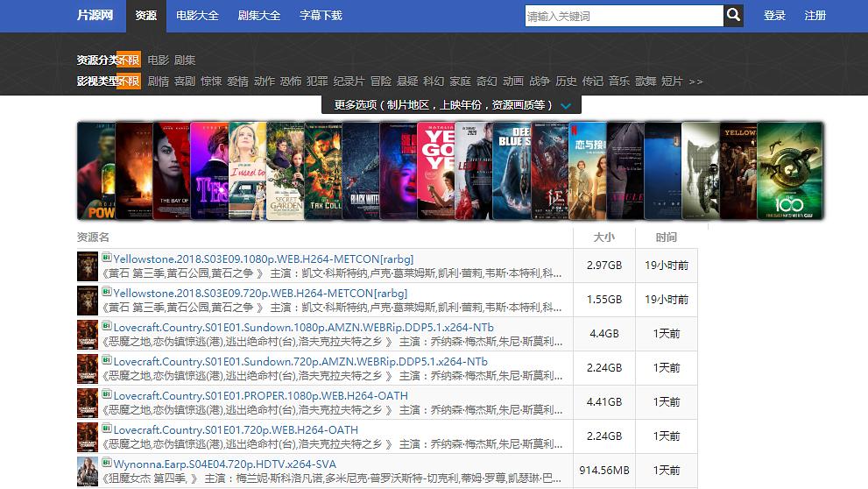Click poster thumbnail of Lovecraft PROPER 1080p row
868x489 pixels.
click(x=88, y=403)
